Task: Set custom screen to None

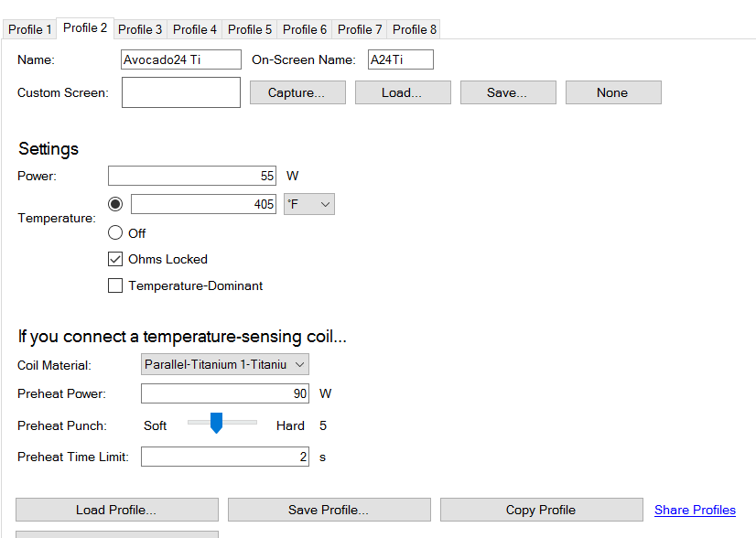Action: (x=612, y=92)
